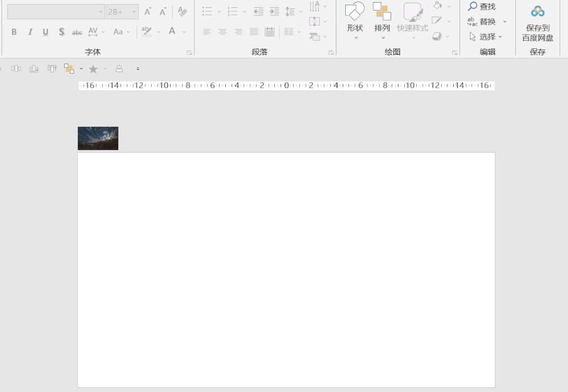Click the shape outline pencil icon
This screenshot has height=392, width=568.
[x=437, y=21]
